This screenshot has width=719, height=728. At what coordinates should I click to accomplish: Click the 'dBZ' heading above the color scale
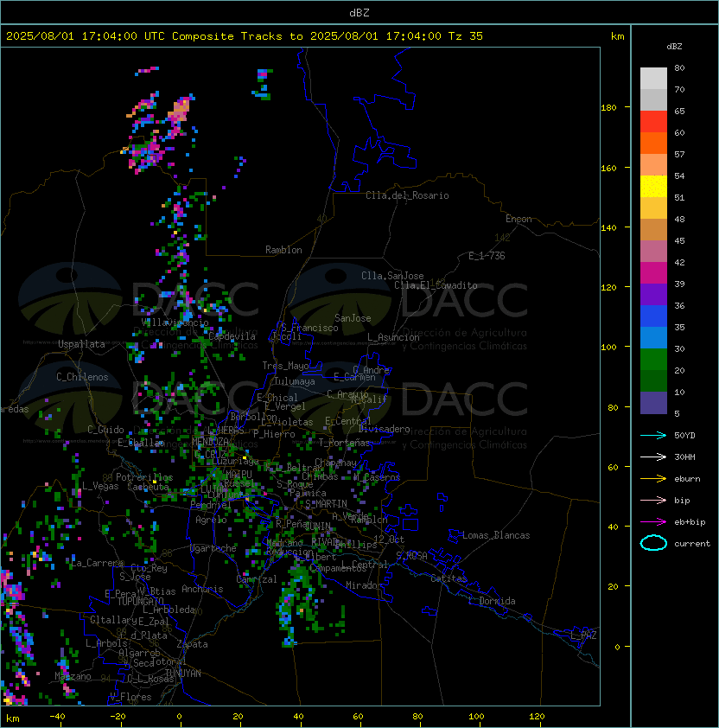674,47
